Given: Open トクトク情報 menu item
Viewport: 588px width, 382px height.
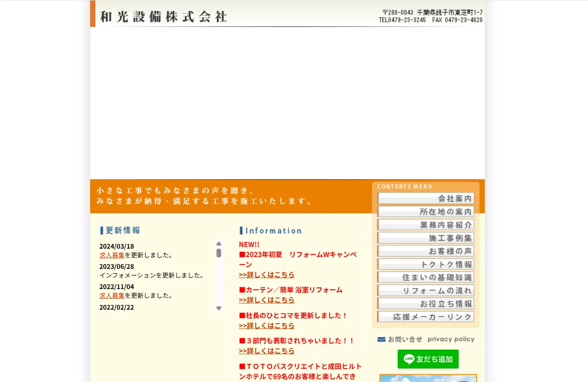Looking at the screenshot, I should (425, 264).
